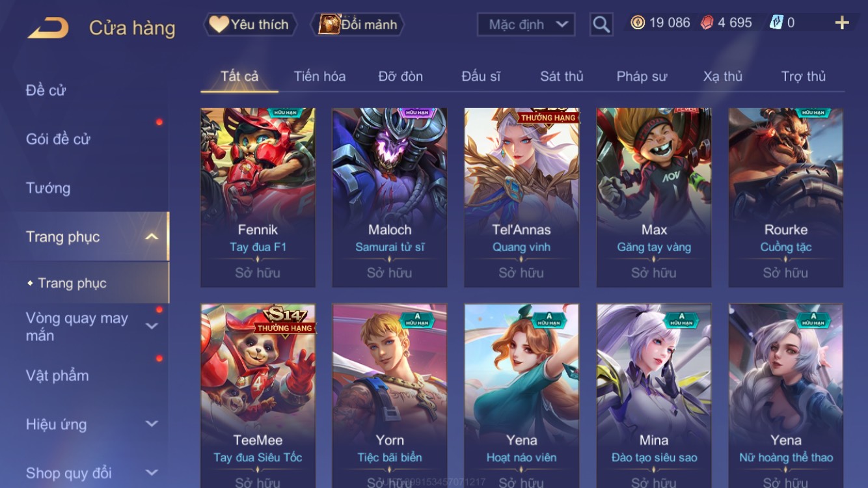Switch to the Tiến hóa tab
Image resolution: width=868 pixels, height=488 pixels.
pos(319,76)
